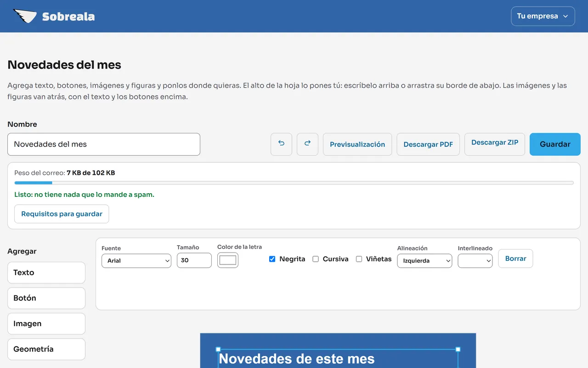The height and width of the screenshot is (368, 588).
Task: Click the redo arrow icon
Action: (307, 144)
